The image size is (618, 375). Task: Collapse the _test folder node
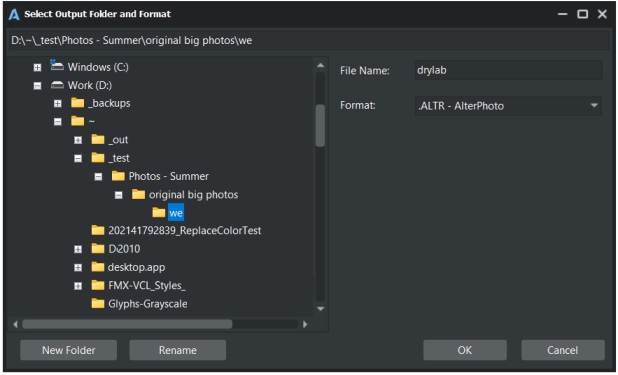(x=78, y=159)
